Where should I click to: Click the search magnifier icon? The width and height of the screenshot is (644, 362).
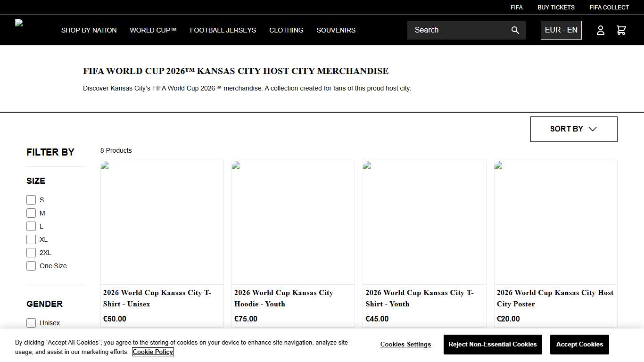[515, 30]
